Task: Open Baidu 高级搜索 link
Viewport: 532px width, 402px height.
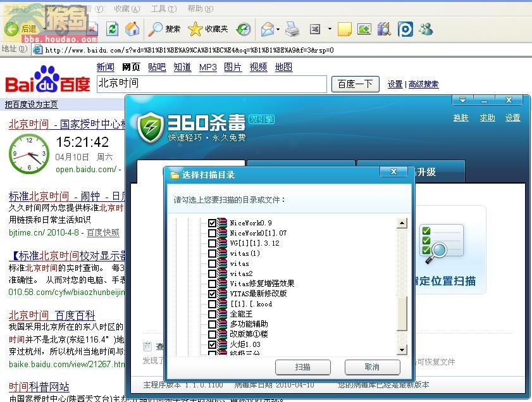Action: tap(423, 84)
